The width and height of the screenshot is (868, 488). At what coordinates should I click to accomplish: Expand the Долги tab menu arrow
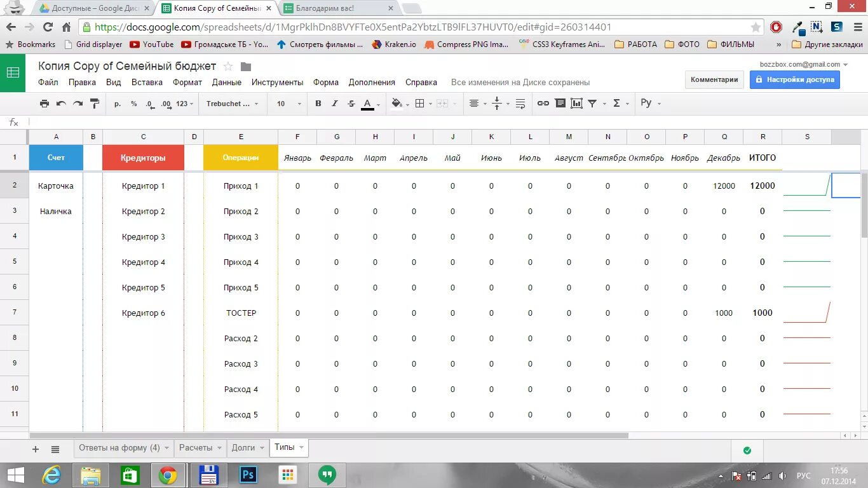(x=262, y=448)
